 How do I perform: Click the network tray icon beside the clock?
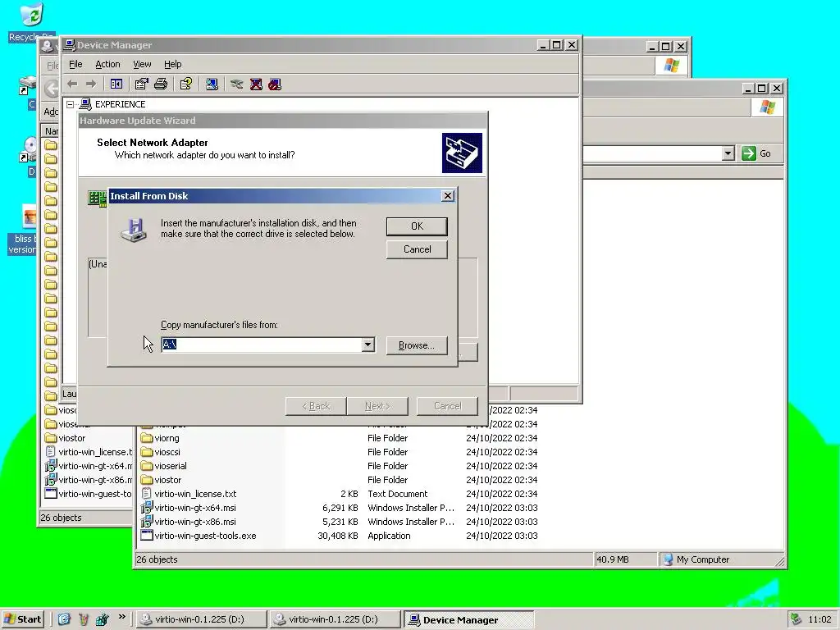796,619
